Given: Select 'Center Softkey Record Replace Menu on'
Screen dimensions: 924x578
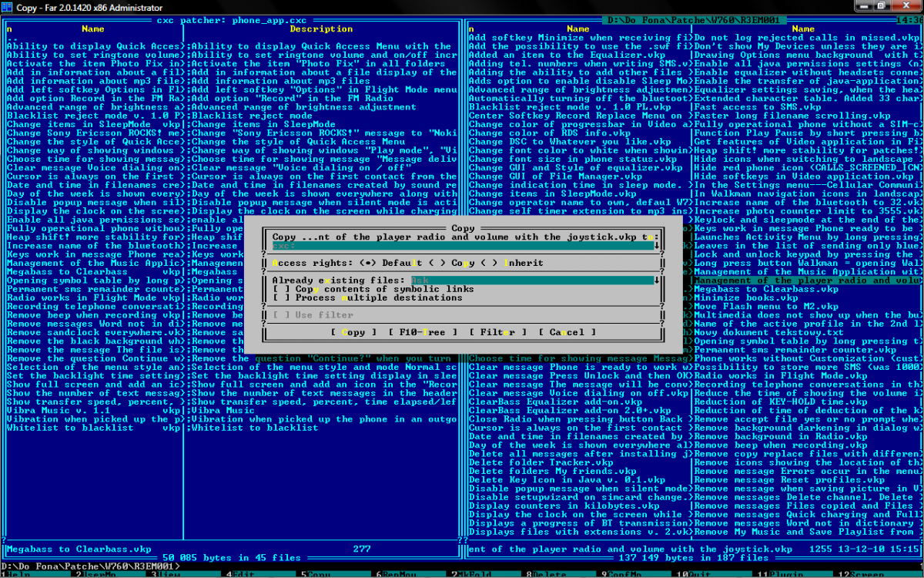Looking at the screenshot, I should pyautogui.click(x=579, y=116).
